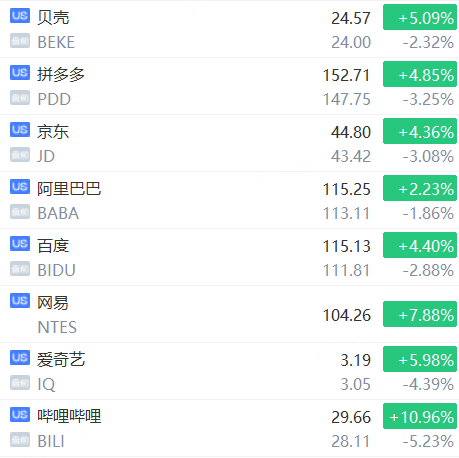
Task: Click the US market icon beside 拼多多
Action: 20,73
